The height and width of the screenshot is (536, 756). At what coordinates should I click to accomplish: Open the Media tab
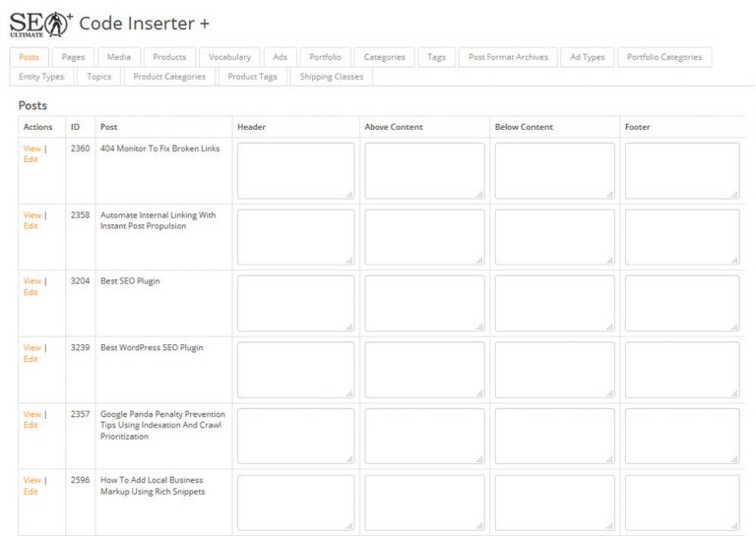tap(118, 57)
